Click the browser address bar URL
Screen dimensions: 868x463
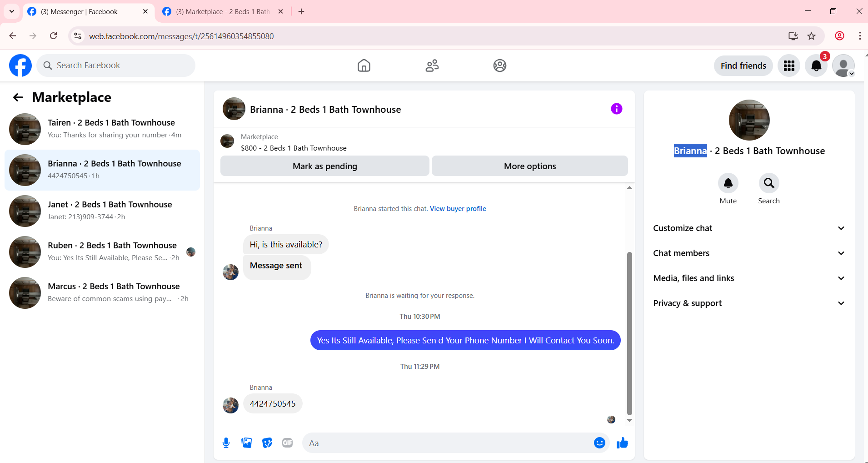click(181, 36)
